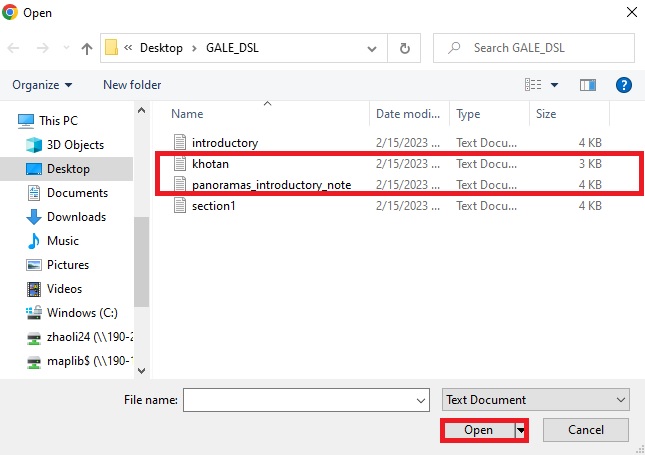The height and width of the screenshot is (455, 645).
Task: Select Desktop in the address breadcrumb
Action: coord(161,48)
